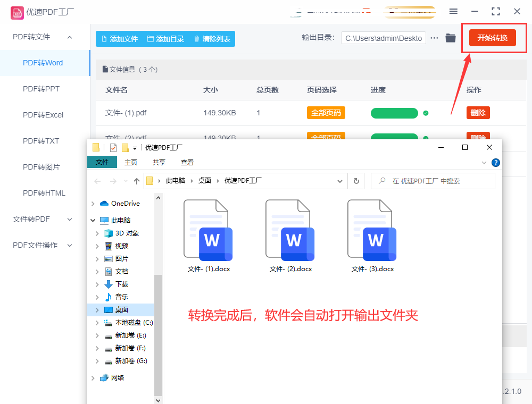532x404 pixels.
Task: Click 此电脑 in the address bar
Action: click(x=176, y=181)
